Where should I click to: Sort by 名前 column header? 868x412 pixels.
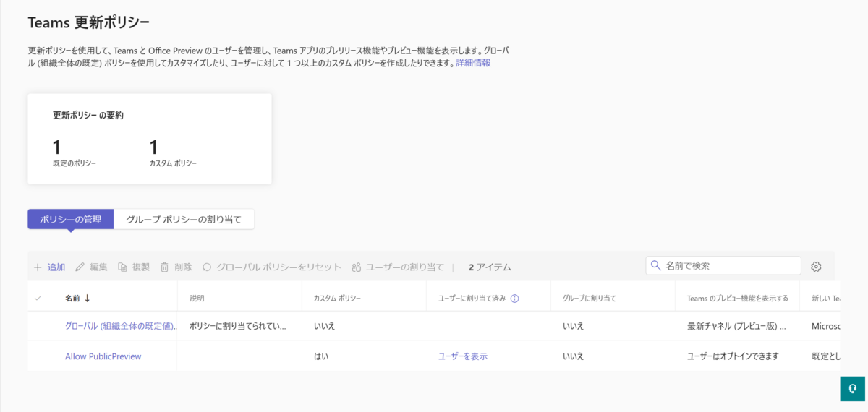coord(72,298)
